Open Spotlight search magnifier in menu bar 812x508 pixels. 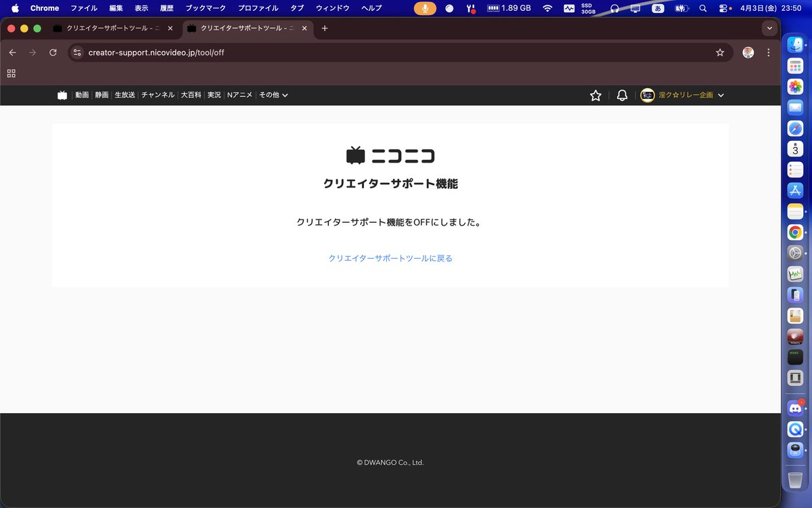pos(703,8)
